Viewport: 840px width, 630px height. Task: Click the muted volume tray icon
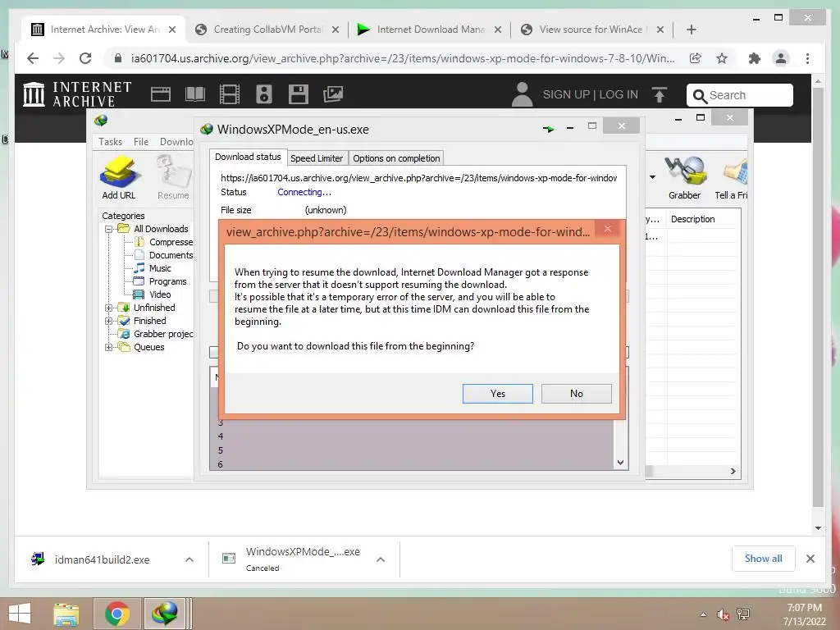(x=724, y=614)
